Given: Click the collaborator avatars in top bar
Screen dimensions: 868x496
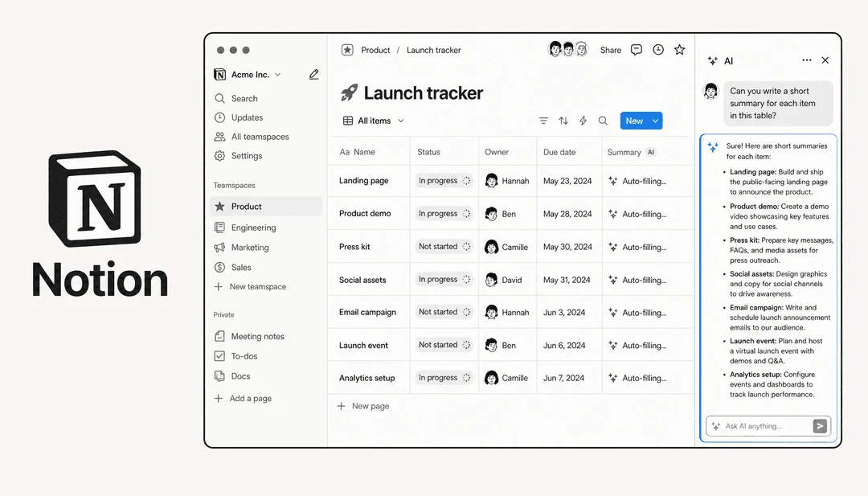Looking at the screenshot, I should click(567, 49).
